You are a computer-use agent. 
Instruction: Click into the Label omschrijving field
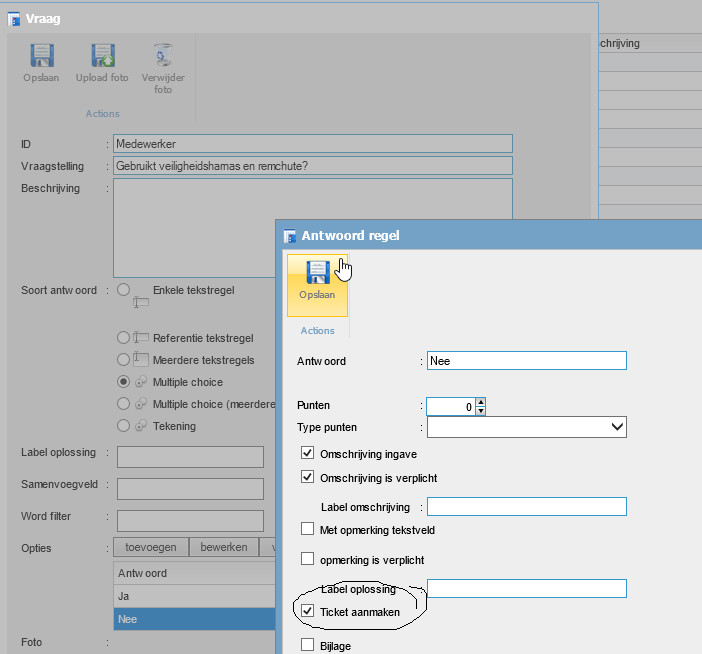point(526,506)
